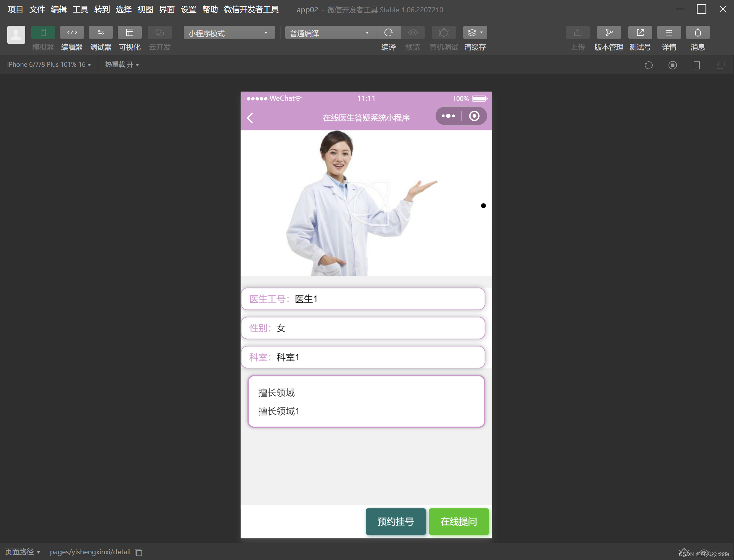This screenshot has height=560, width=734.
Task: Open the 设置 menu
Action: 188,10
